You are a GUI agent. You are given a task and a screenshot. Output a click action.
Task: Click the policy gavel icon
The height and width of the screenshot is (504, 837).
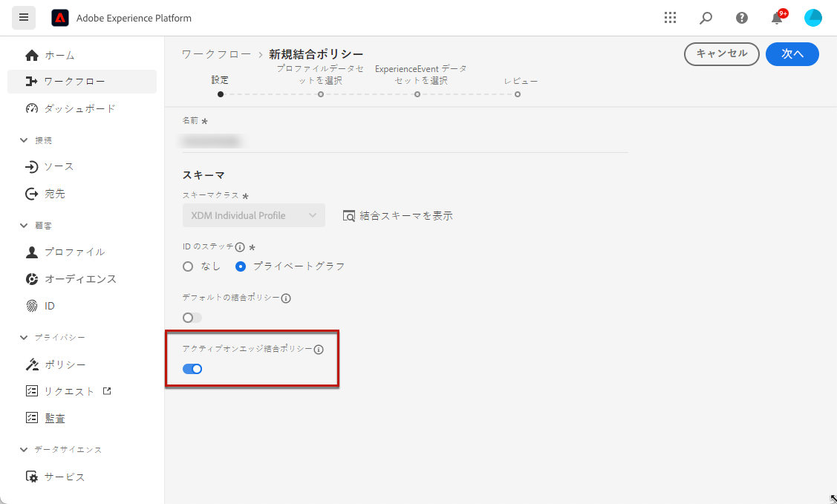(32, 364)
